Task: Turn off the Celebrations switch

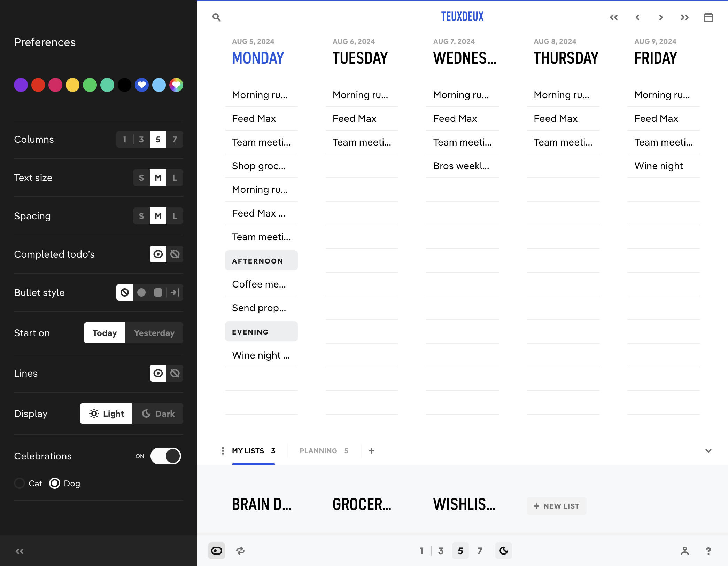Action: click(x=166, y=456)
